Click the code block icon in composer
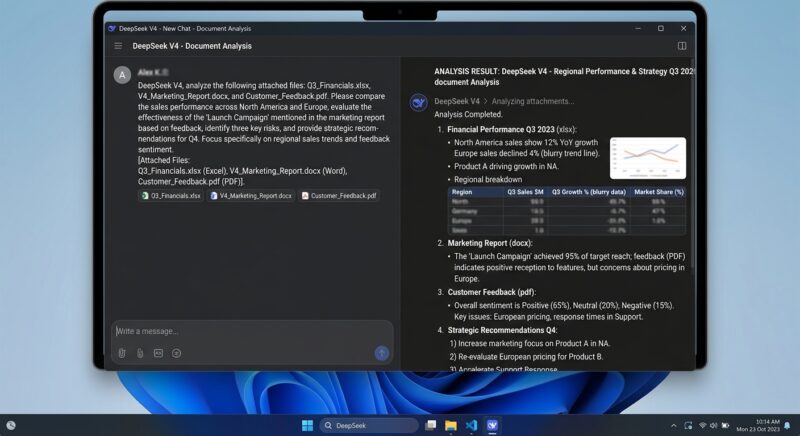The image size is (800, 436). [x=158, y=353]
